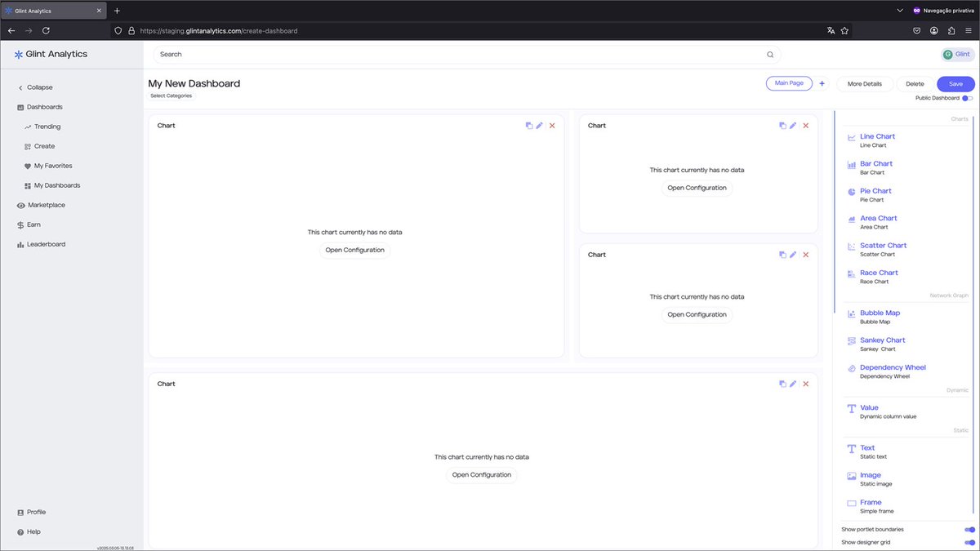
Task: Edit the top-right Chart with the pencil icon
Action: [x=793, y=126]
